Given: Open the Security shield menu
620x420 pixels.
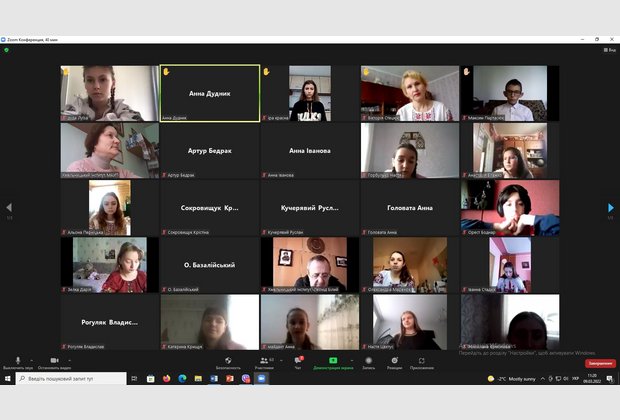Looking at the screenshot, I should click(228, 363).
